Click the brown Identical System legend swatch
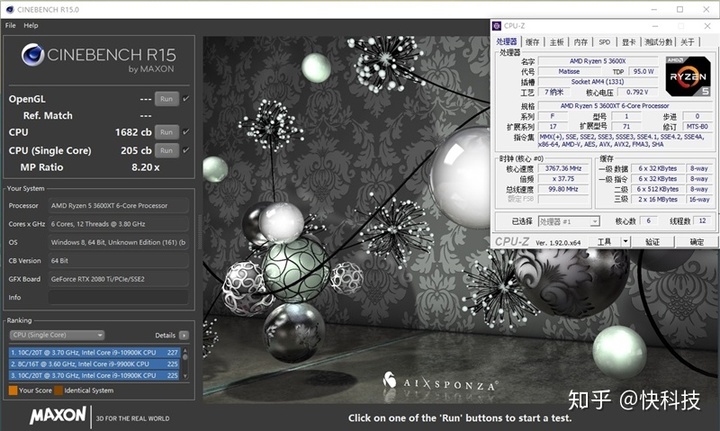The image size is (720, 431). coord(58,391)
